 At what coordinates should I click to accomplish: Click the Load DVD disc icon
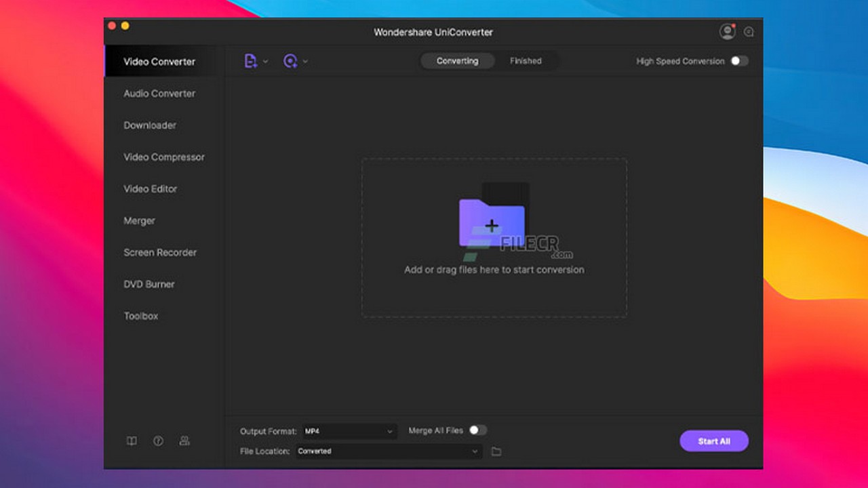[290, 61]
